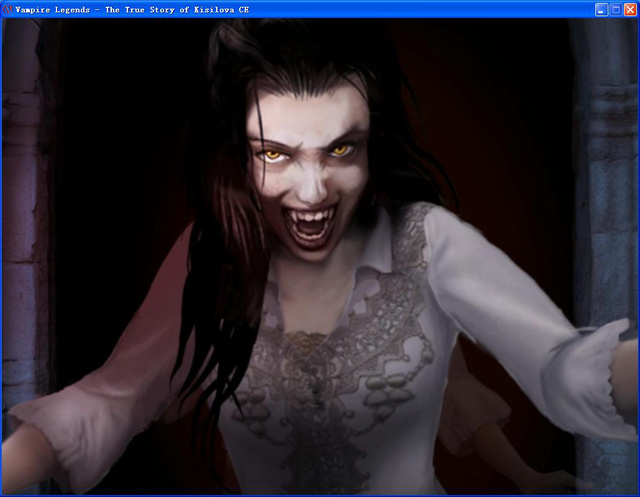This screenshot has width=640, height=497.
Task: Maximize the Vampire Legends window
Action: [616, 10]
